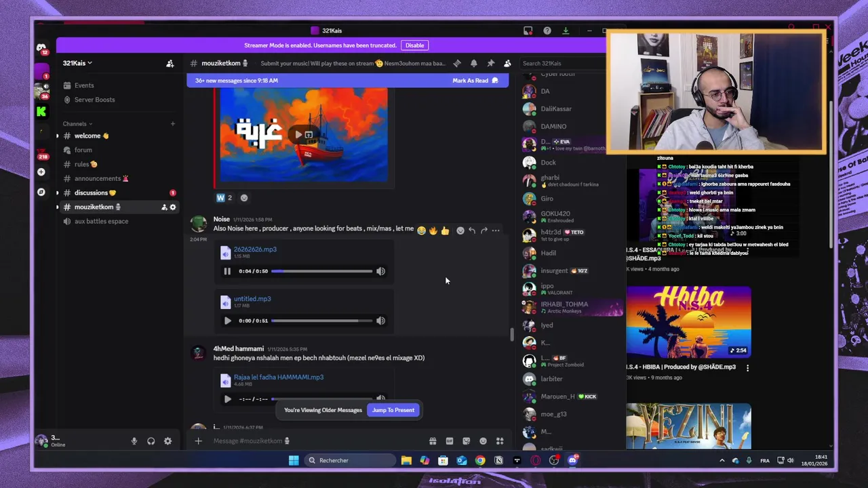Seek in 26262626.mp3 progress bar

321,271
